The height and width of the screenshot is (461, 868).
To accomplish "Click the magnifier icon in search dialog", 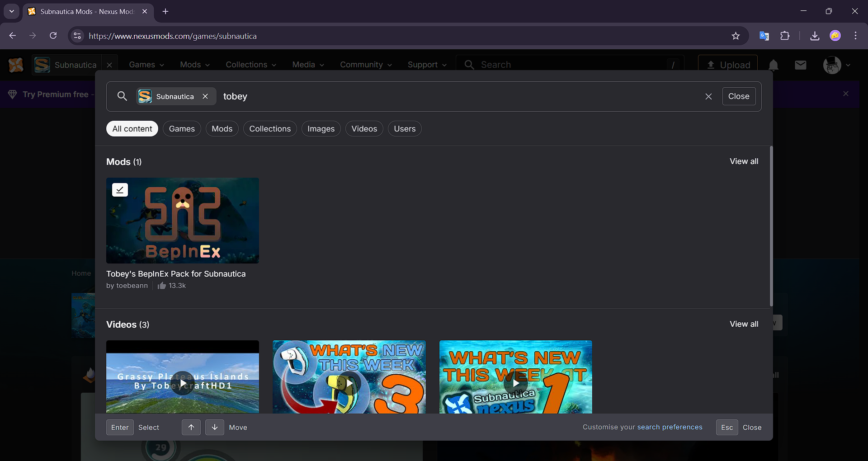I will 122,96.
